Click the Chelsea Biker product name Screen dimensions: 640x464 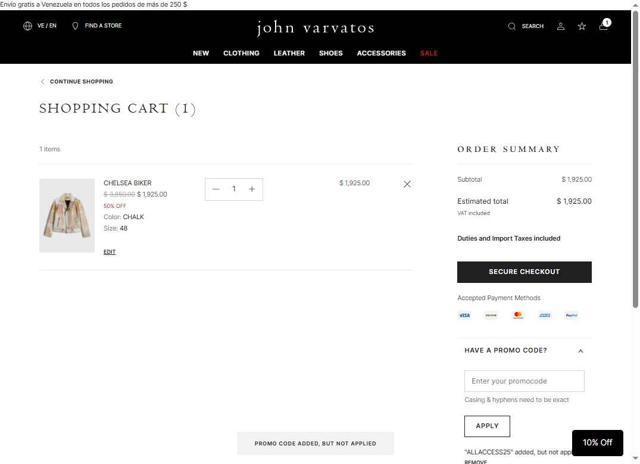click(127, 183)
